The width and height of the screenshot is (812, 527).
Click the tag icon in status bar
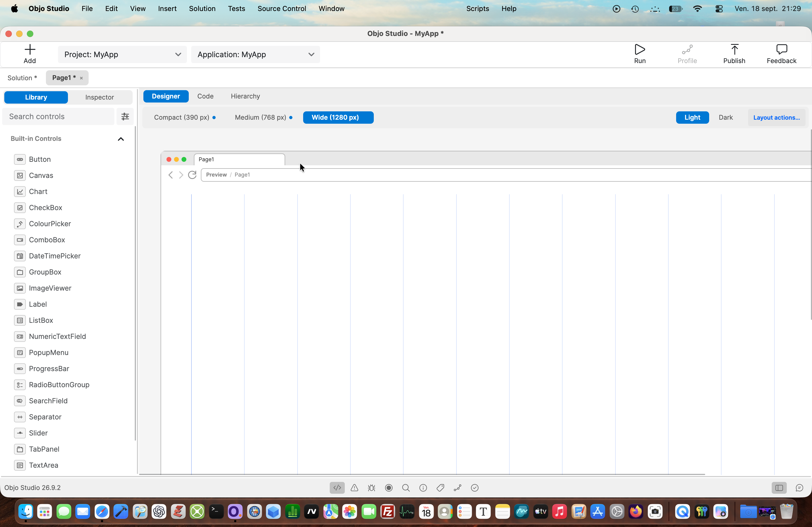tap(440, 488)
